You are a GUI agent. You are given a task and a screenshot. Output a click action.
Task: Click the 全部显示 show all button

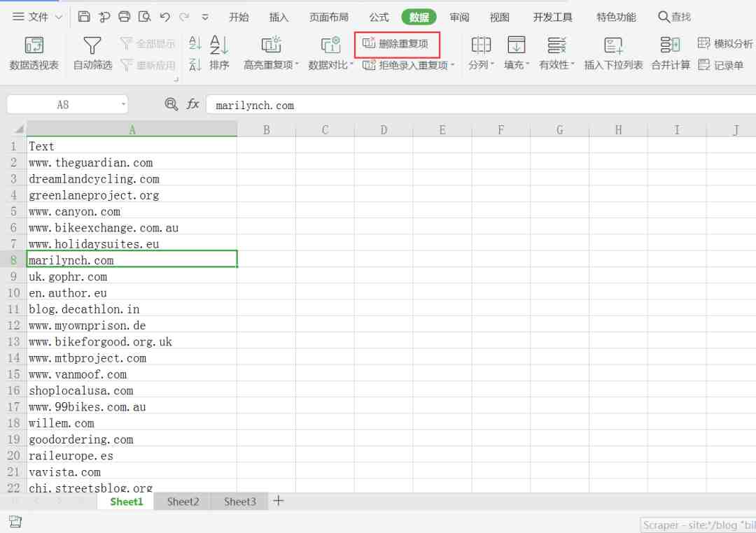click(147, 44)
